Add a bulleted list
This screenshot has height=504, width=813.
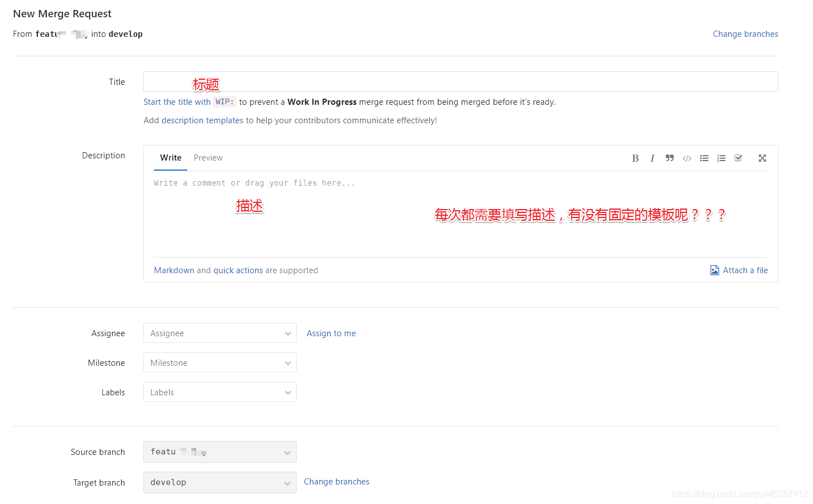(704, 158)
